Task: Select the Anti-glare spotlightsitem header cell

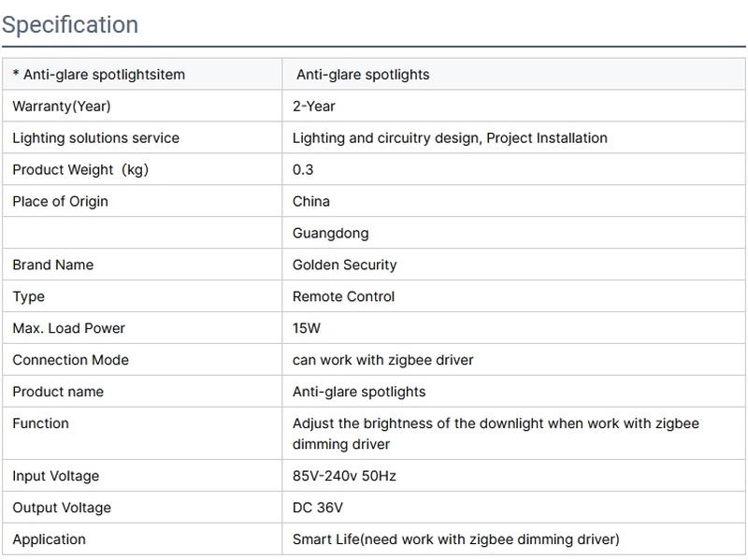Action: (99, 74)
